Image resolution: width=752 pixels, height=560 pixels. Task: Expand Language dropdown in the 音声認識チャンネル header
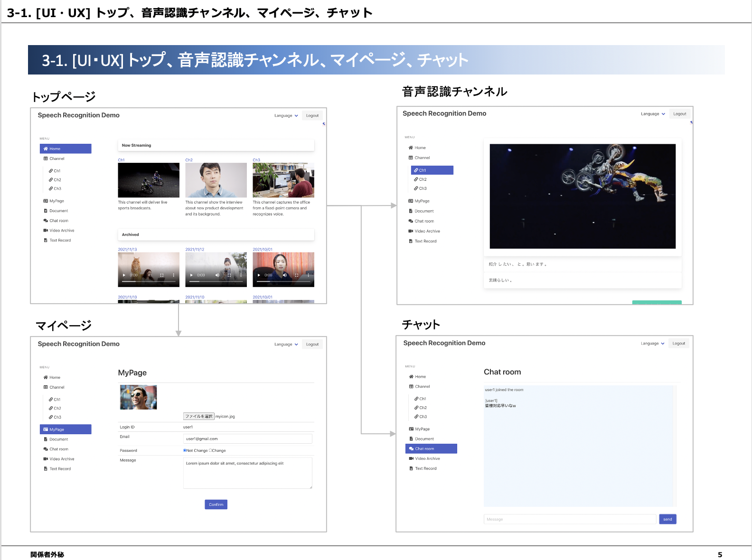[653, 114]
